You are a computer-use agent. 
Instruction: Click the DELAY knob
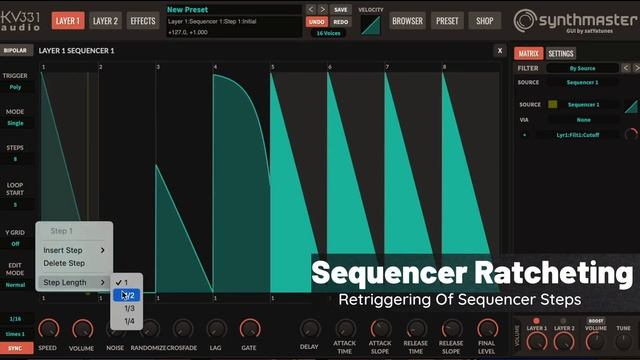point(310,329)
